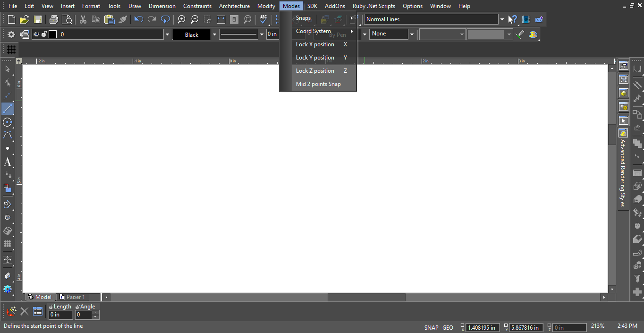
Task: Choose the Text tool
Action: [8, 162]
